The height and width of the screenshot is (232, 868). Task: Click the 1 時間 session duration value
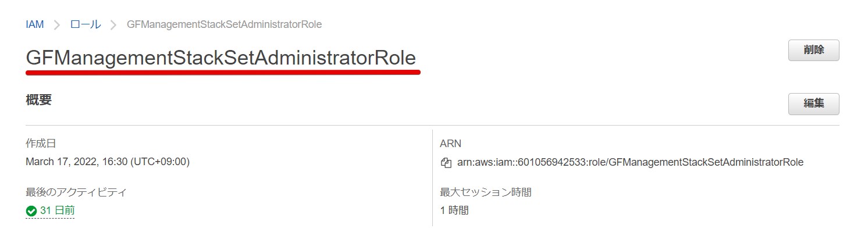[454, 210]
